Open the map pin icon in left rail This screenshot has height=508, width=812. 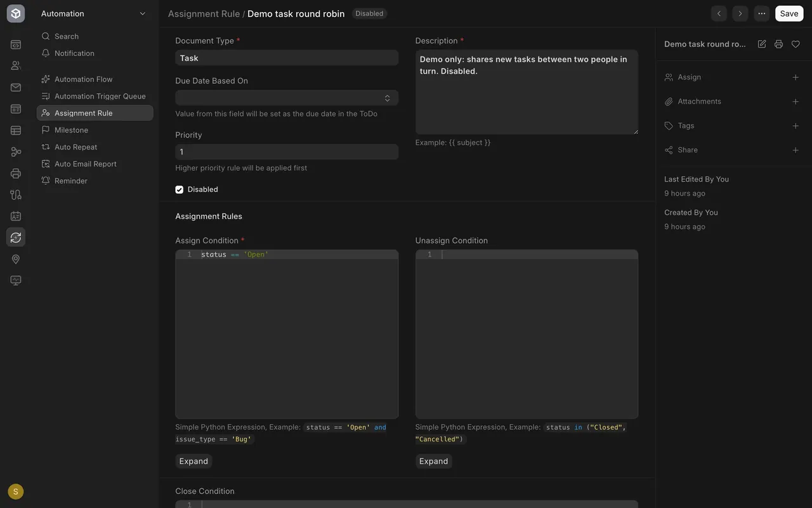coord(16,259)
